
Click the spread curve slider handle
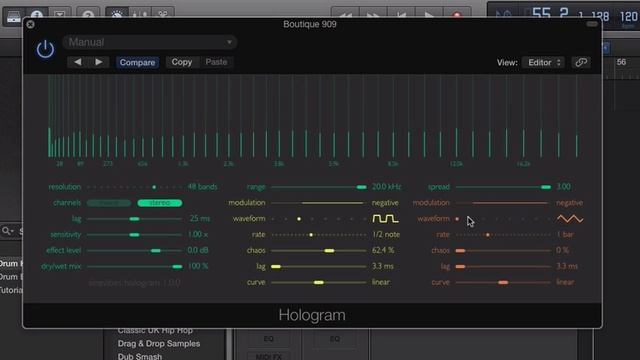coord(503,282)
